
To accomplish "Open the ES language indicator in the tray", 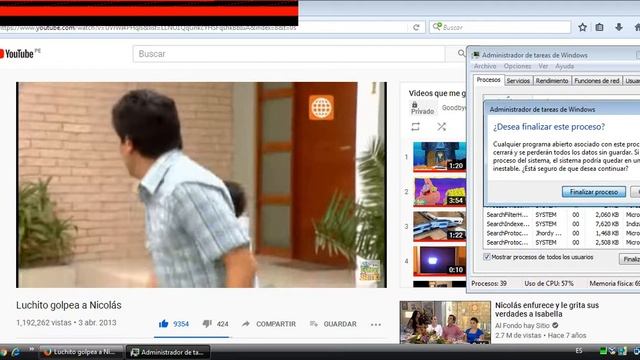I will pos(579,351).
